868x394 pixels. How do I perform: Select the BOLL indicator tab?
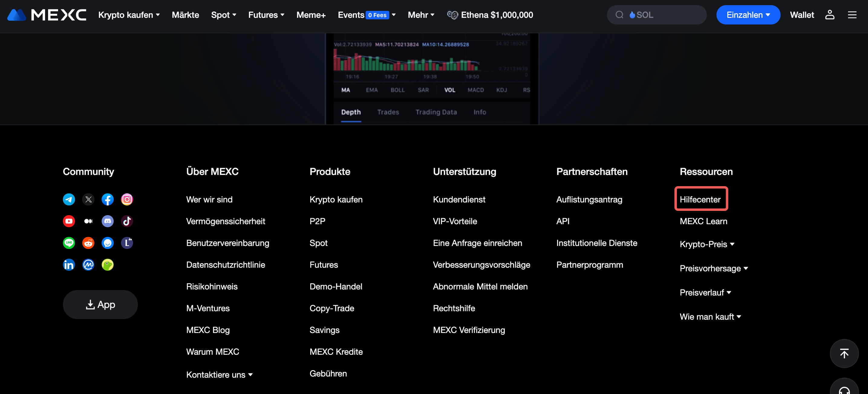398,90
